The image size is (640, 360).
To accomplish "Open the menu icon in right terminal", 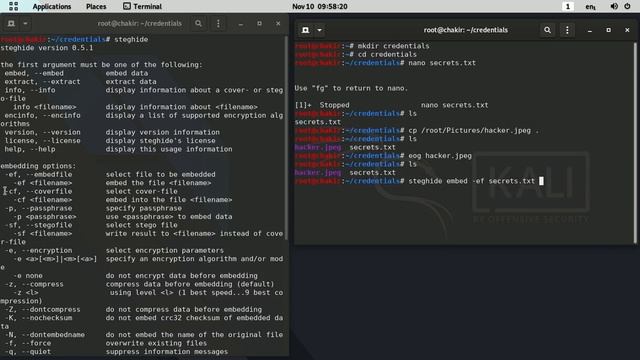I will tap(567, 30).
